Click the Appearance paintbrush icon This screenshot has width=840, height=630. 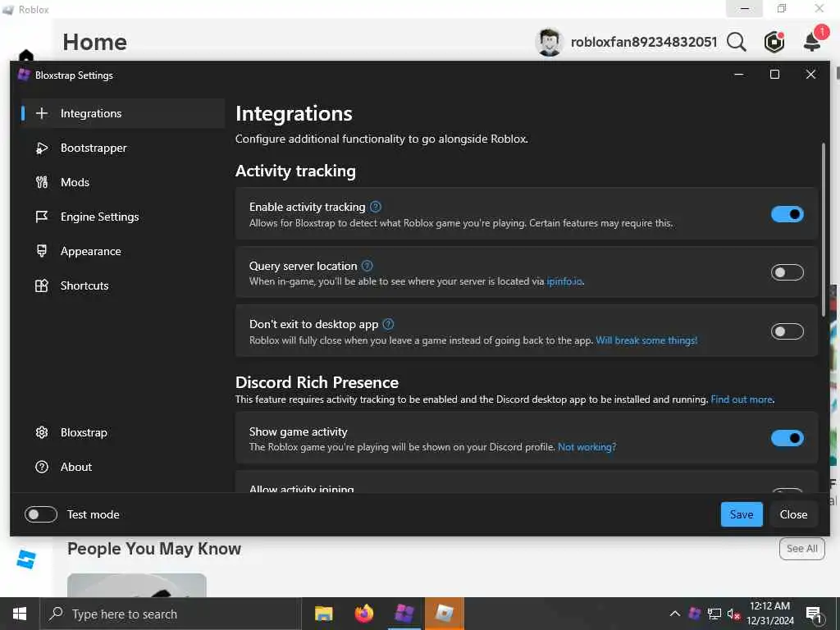click(42, 251)
